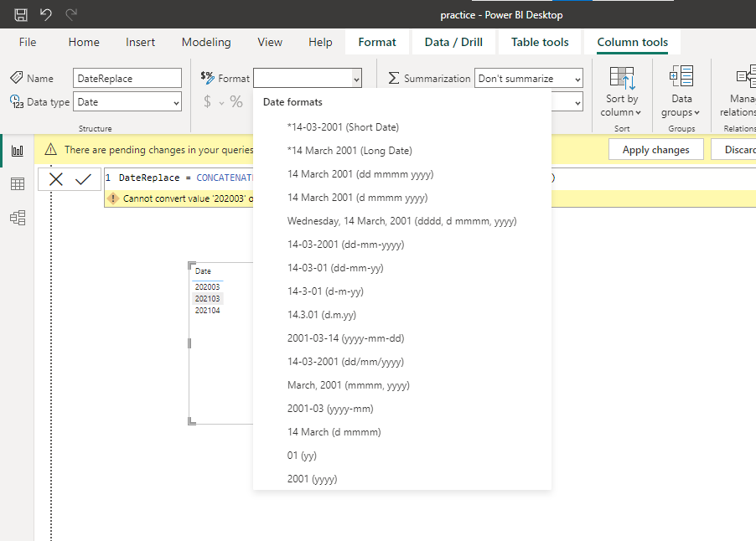Image resolution: width=756 pixels, height=541 pixels.
Task: Choose *14-03-2001 (Short Date) format
Action: tap(402, 127)
